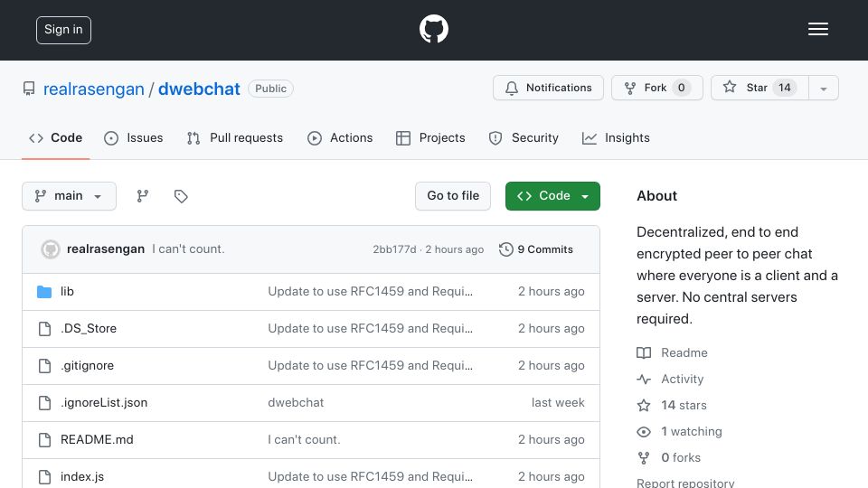The height and width of the screenshot is (488, 868).
Task: Open the index.js row commit message
Action: coord(371,477)
